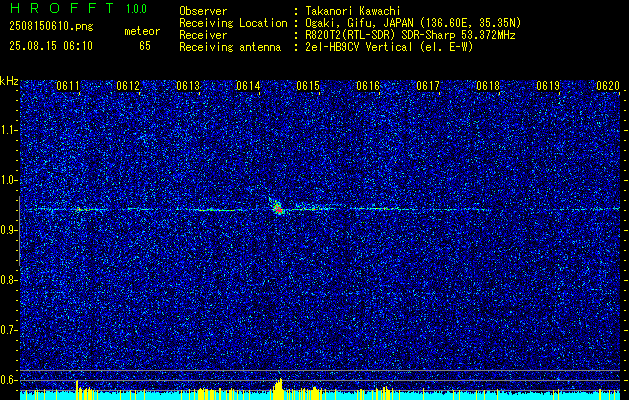Click the 0611 time marker

[x=68, y=85]
